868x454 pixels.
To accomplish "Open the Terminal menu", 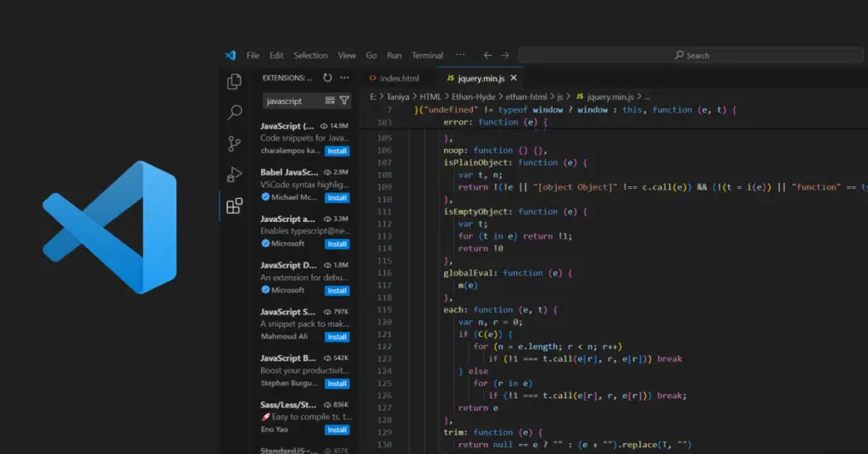I will (427, 55).
